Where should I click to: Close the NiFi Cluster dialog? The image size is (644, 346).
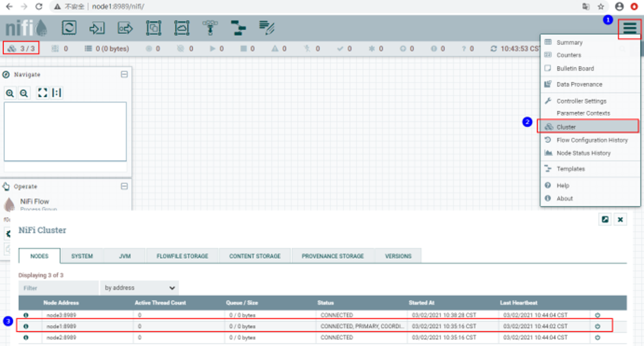pyautogui.click(x=620, y=219)
